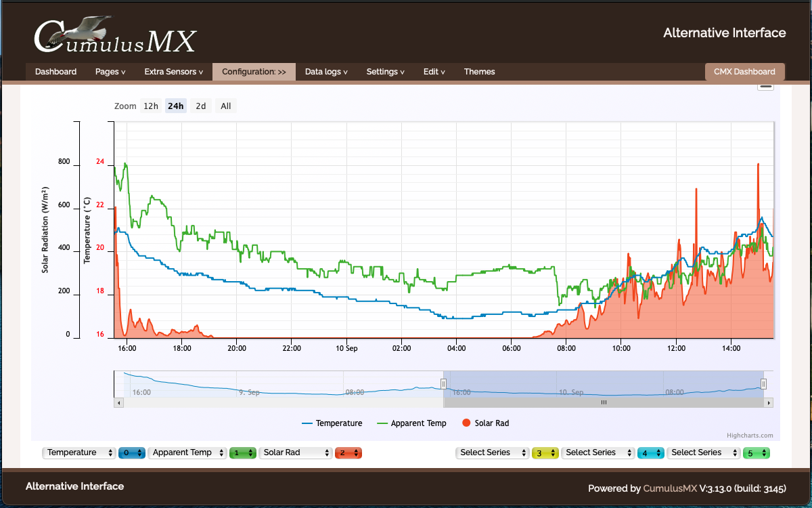This screenshot has height=508, width=812.
Task: Grab the navigator right range handle
Action: coord(763,384)
